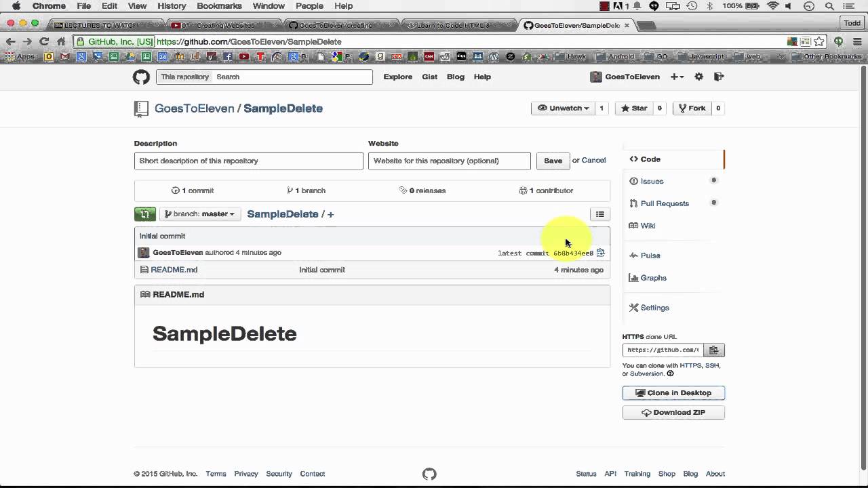868x488 pixels.
Task: Click the 1 commit link
Action: tap(193, 190)
